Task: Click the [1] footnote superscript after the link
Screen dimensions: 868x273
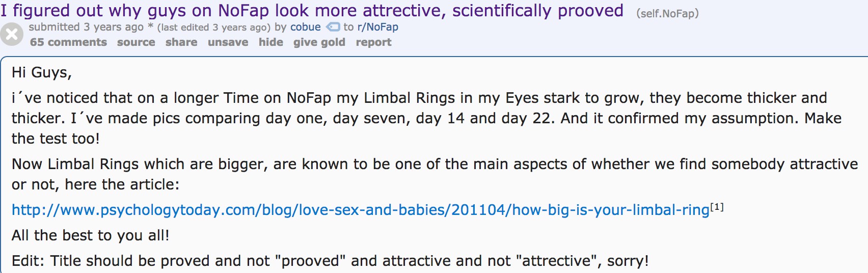Action: pyautogui.click(x=717, y=207)
